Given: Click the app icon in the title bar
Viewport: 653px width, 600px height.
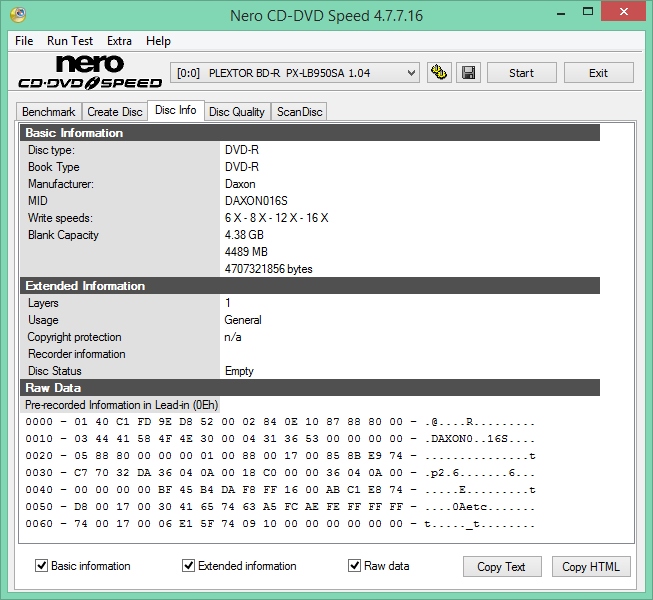Looking at the screenshot, I should coord(17,15).
